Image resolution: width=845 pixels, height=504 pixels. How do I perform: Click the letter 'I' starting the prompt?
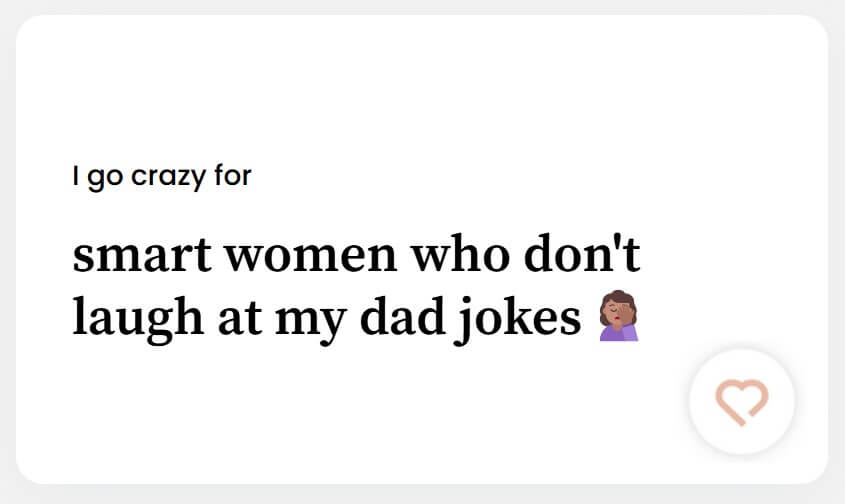(75, 176)
